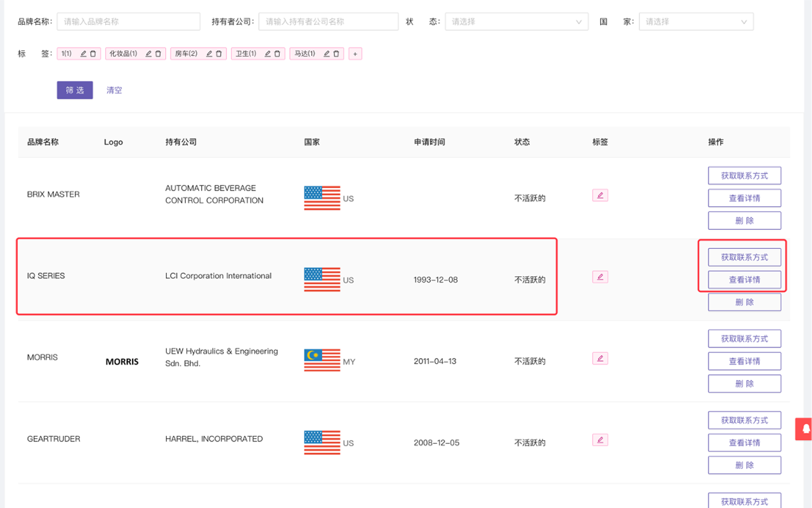Screen dimensions: 812x508
Task: Edit tags for MORRIS row
Action: pos(600,358)
